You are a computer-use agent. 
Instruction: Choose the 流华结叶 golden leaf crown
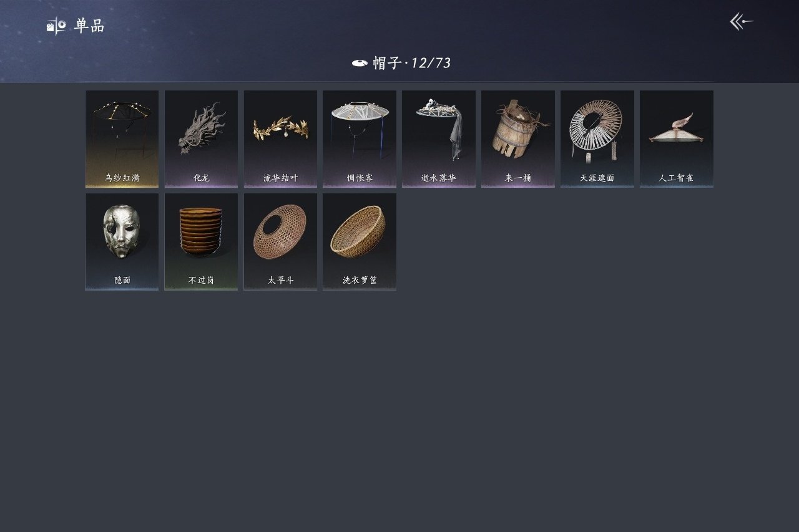click(280, 138)
